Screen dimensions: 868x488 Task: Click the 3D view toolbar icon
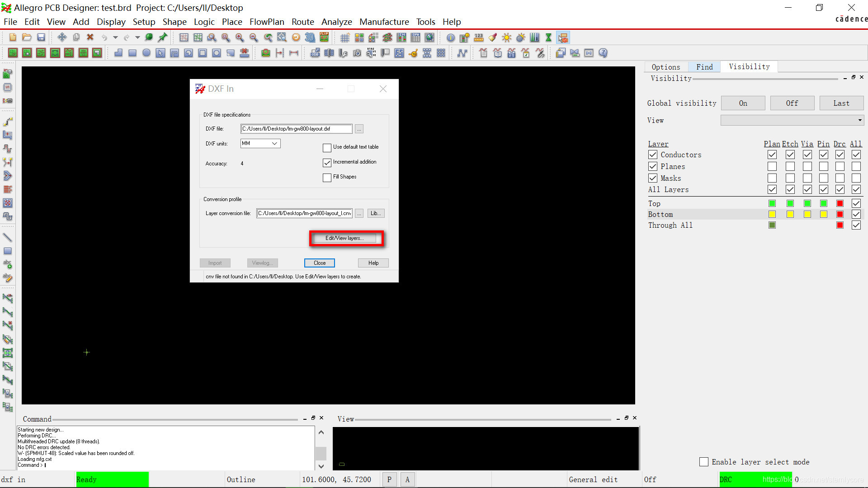point(310,38)
